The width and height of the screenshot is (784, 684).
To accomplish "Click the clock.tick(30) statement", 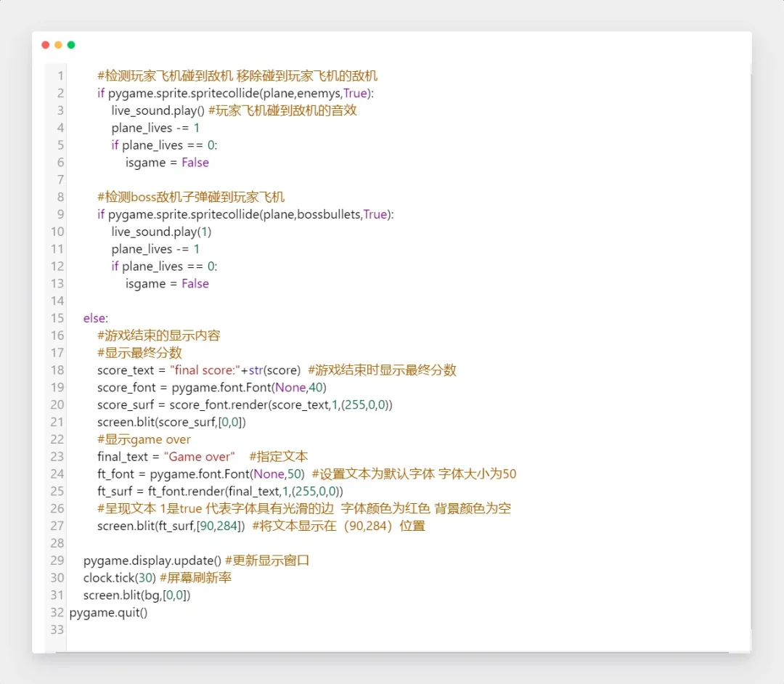I will tap(120, 578).
